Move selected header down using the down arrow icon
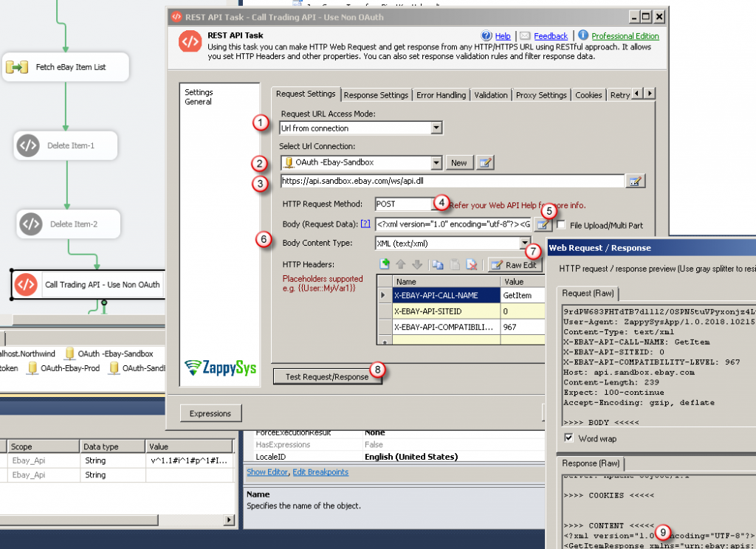The image size is (756, 549). (x=417, y=264)
